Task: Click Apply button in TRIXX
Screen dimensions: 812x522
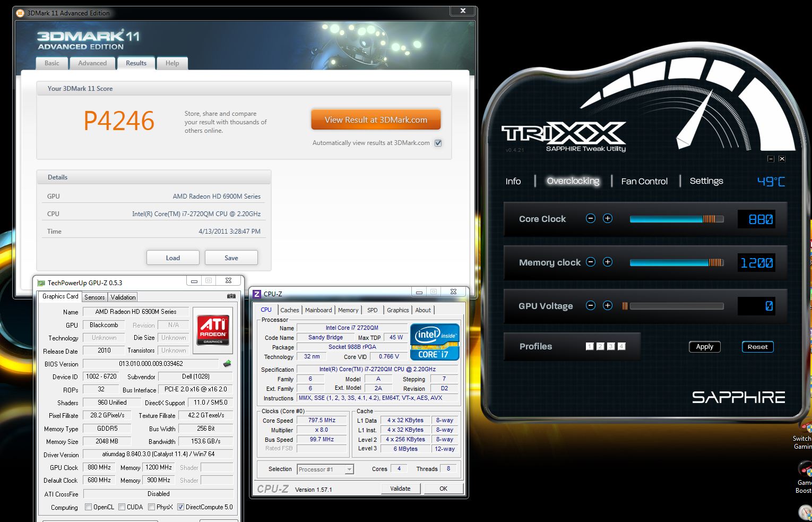Action: click(704, 347)
